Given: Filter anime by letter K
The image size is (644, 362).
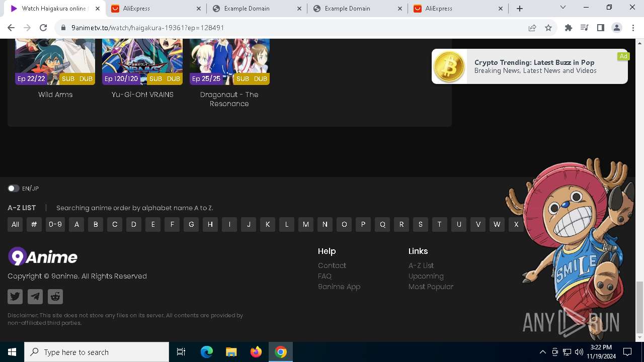Looking at the screenshot, I should pyautogui.click(x=268, y=224).
